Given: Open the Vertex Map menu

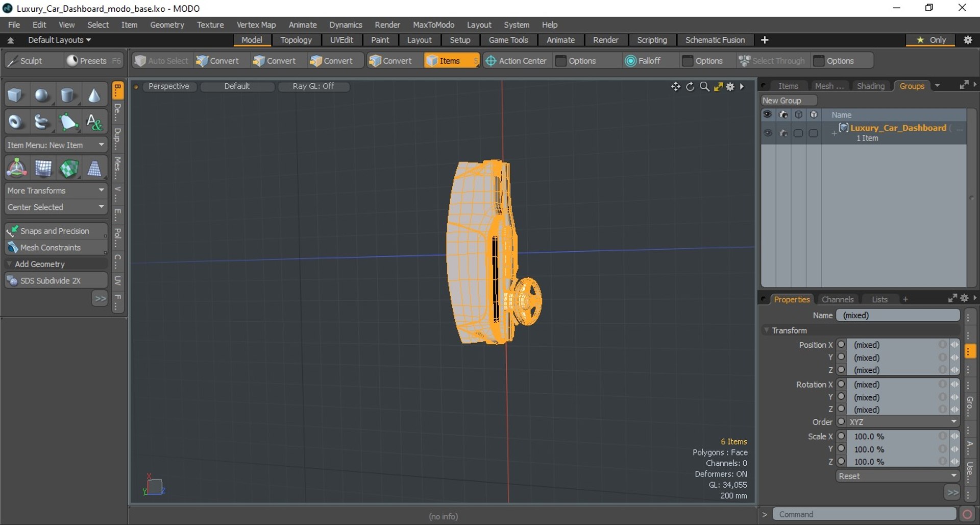Looking at the screenshot, I should pos(256,25).
